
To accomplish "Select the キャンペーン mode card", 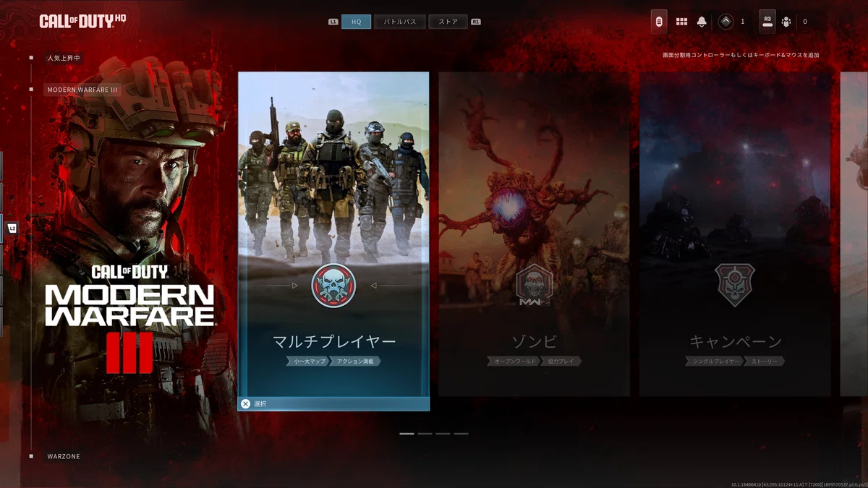I will [735, 234].
